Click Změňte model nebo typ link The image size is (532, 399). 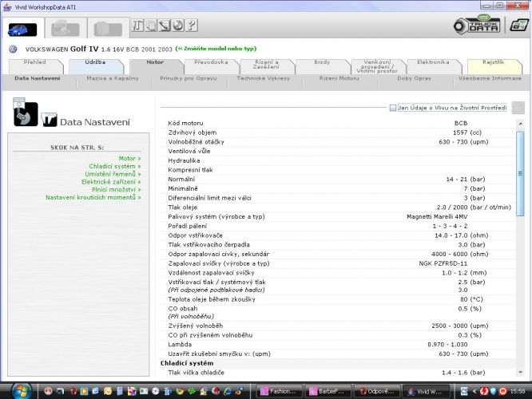click(216, 49)
